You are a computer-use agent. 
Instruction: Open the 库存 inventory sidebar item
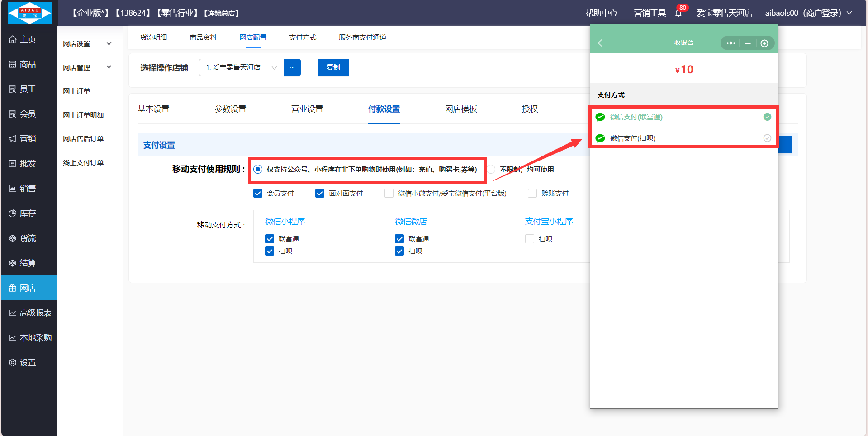pyautogui.click(x=28, y=213)
